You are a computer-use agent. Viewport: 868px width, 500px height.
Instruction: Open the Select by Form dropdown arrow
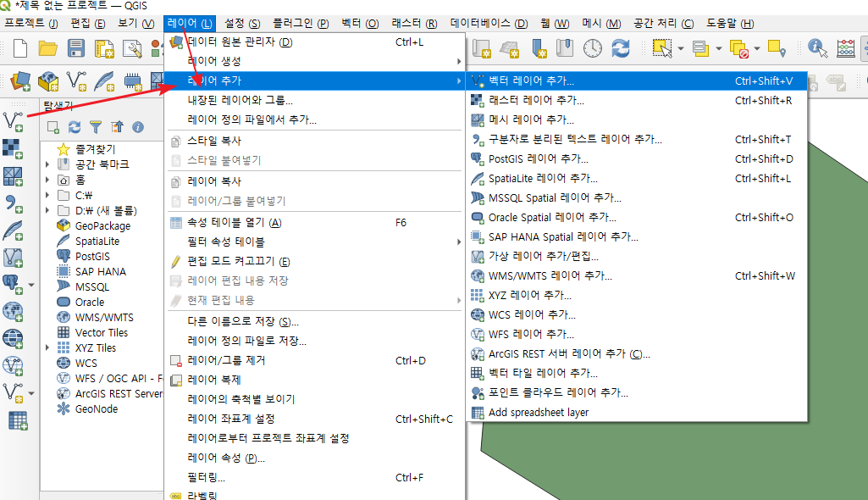click(x=719, y=48)
